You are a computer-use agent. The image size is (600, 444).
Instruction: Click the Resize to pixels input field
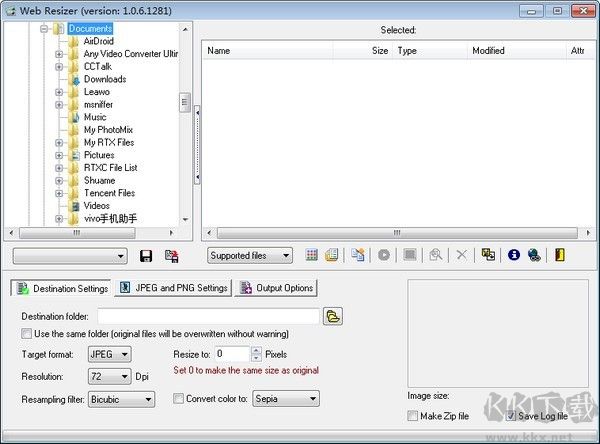click(x=233, y=354)
